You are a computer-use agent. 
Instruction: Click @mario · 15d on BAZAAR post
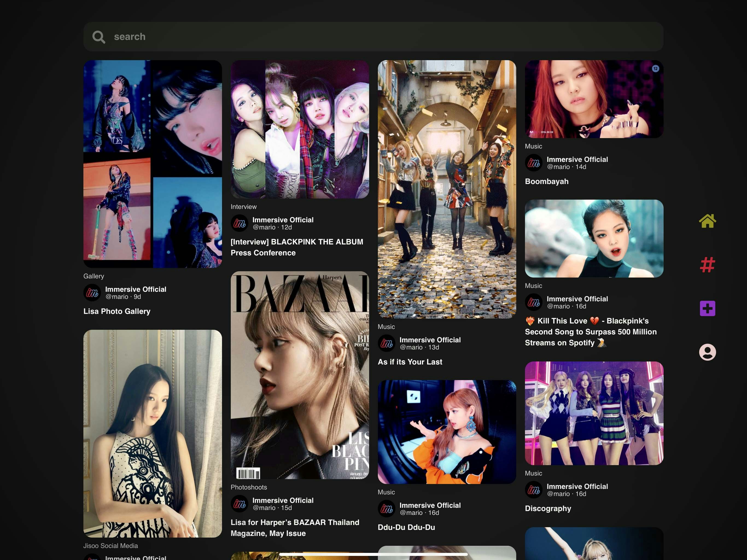pos(272,508)
